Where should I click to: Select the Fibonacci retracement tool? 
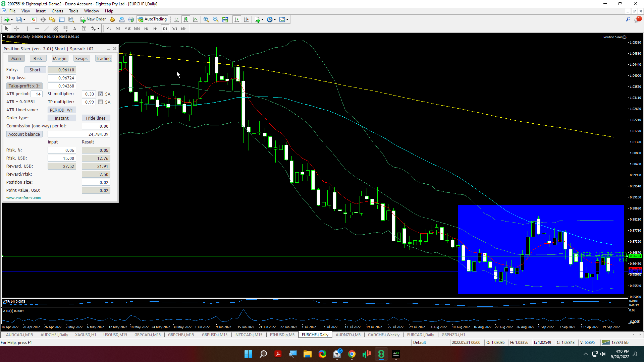point(65,28)
